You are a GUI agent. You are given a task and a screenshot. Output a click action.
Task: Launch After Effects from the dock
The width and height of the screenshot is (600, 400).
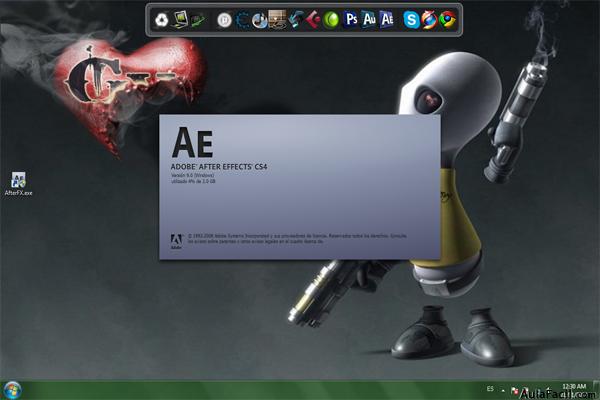tap(387, 19)
